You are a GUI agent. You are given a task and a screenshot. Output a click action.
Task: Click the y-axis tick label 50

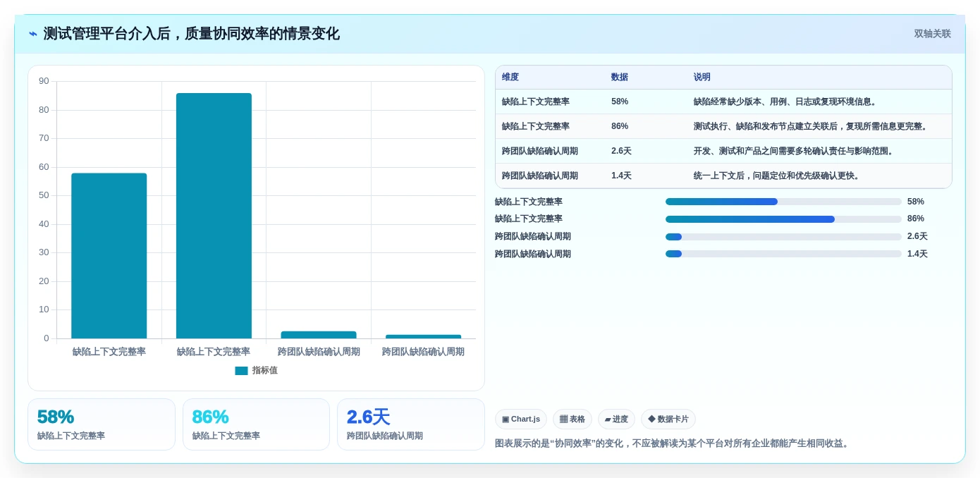pos(44,195)
